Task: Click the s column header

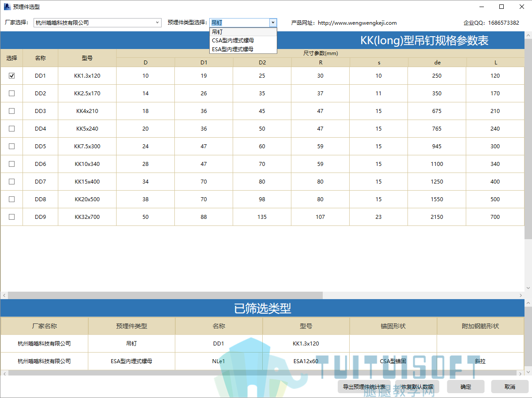Action: pos(379,62)
